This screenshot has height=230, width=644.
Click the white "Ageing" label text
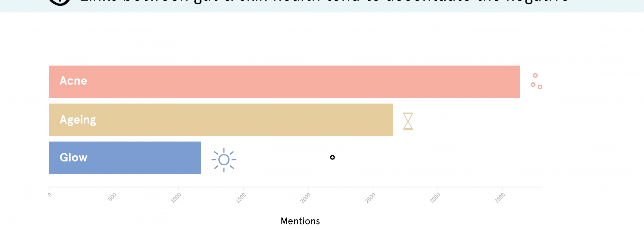click(x=78, y=120)
